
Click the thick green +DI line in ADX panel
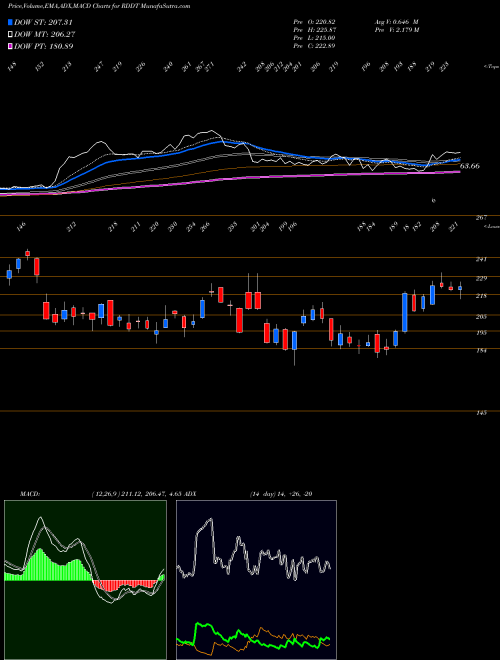(253, 635)
